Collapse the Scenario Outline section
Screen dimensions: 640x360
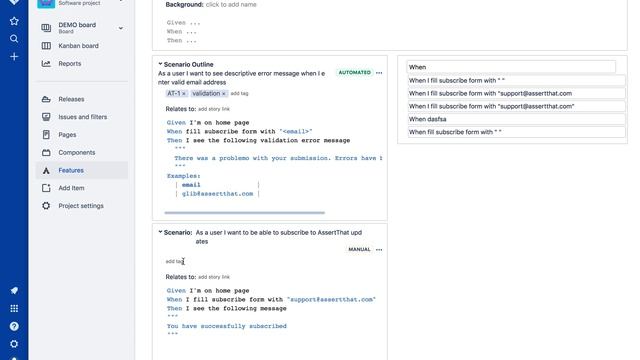(x=160, y=64)
